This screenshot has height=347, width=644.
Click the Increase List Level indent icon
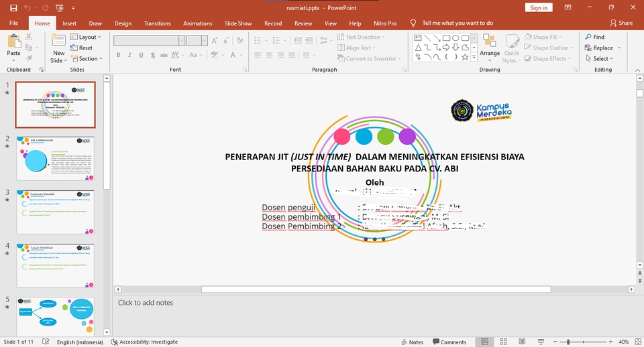pyautogui.click(x=309, y=40)
